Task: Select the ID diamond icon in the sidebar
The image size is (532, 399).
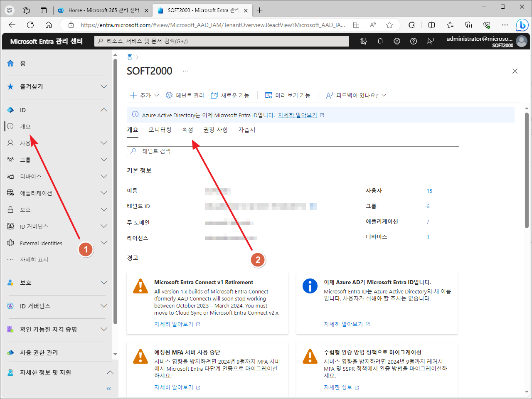Action: click(10, 110)
